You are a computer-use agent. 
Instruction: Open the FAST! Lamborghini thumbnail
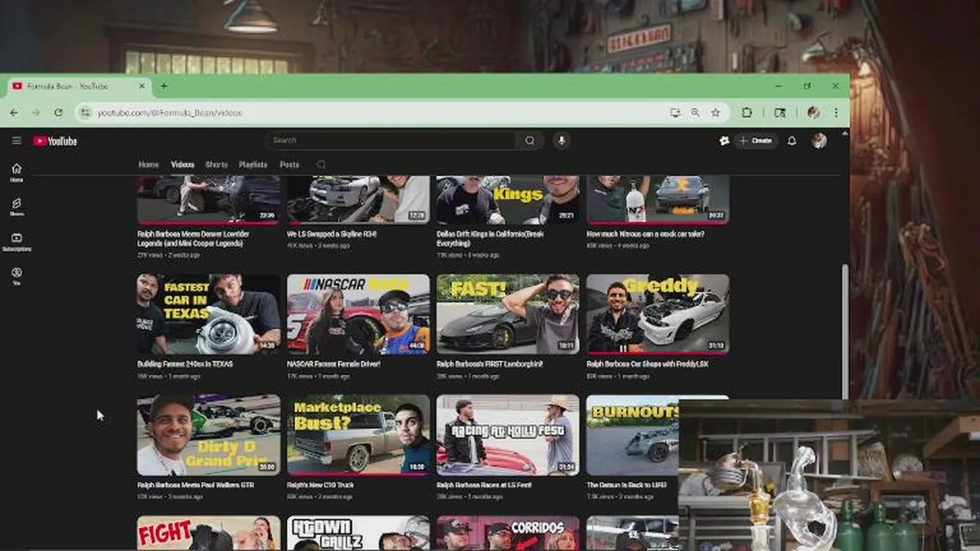tap(508, 314)
